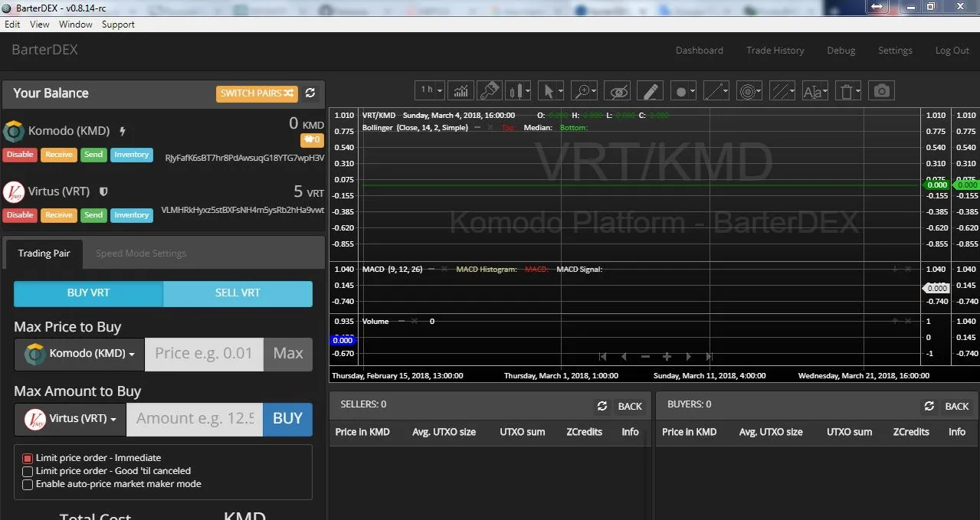Open the View menu
The image size is (980, 520).
(x=40, y=25)
